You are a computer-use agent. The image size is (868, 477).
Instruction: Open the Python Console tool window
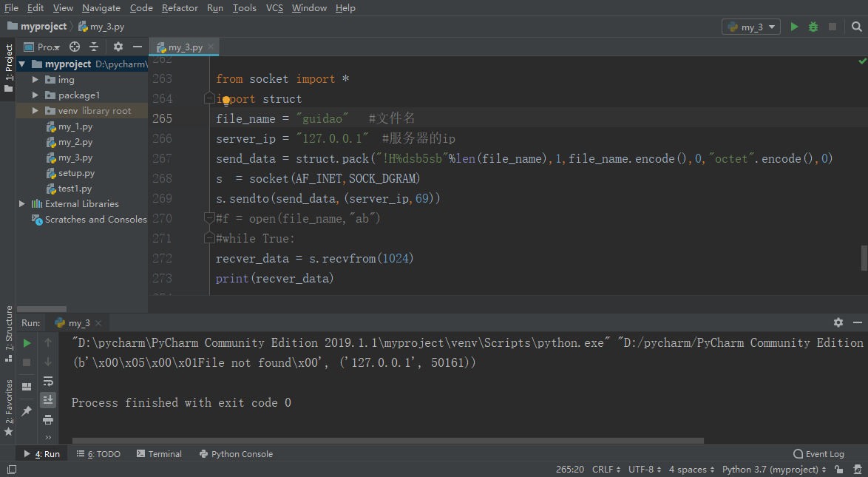pyautogui.click(x=236, y=454)
